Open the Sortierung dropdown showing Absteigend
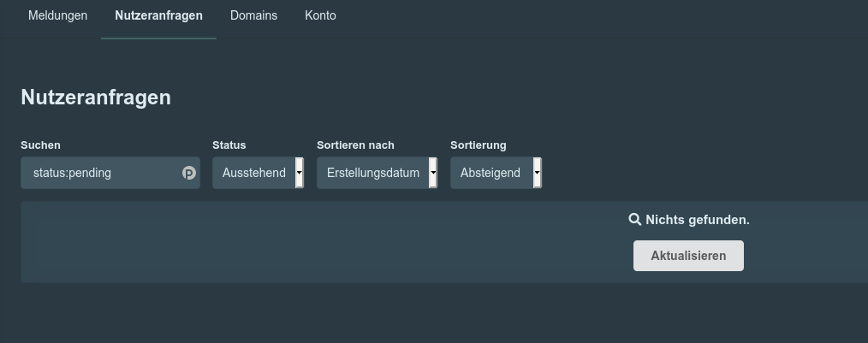The image size is (868, 343). (x=496, y=173)
